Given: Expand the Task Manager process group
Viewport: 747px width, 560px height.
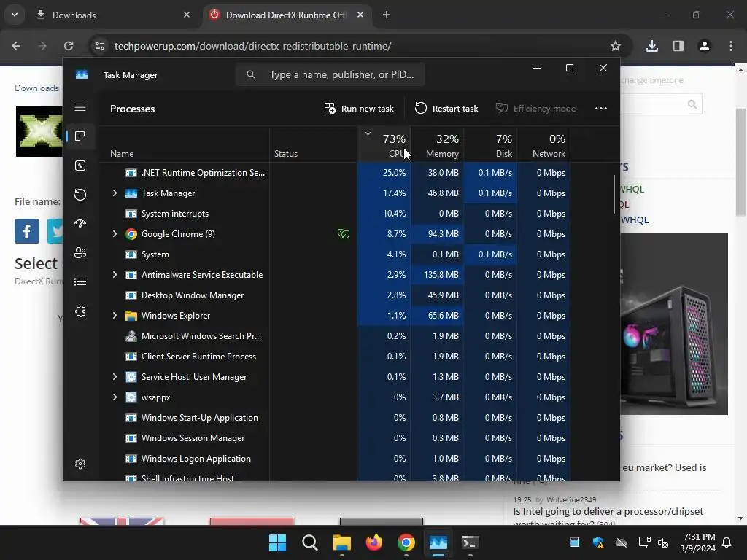Looking at the screenshot, I should (x=115, y=192).
